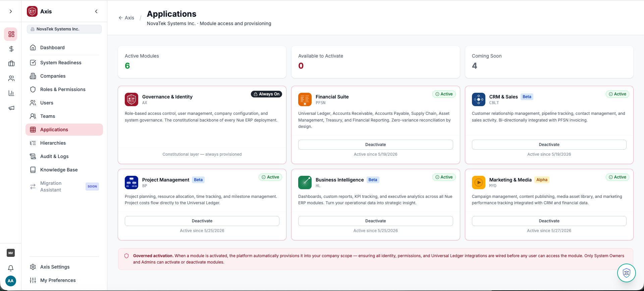Go to Dashboard
The height and width of the screenshot is (291, 644).
tap(64, 48)
